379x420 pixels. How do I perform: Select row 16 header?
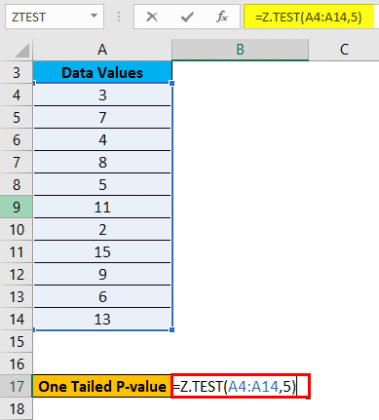click(16, 364)
